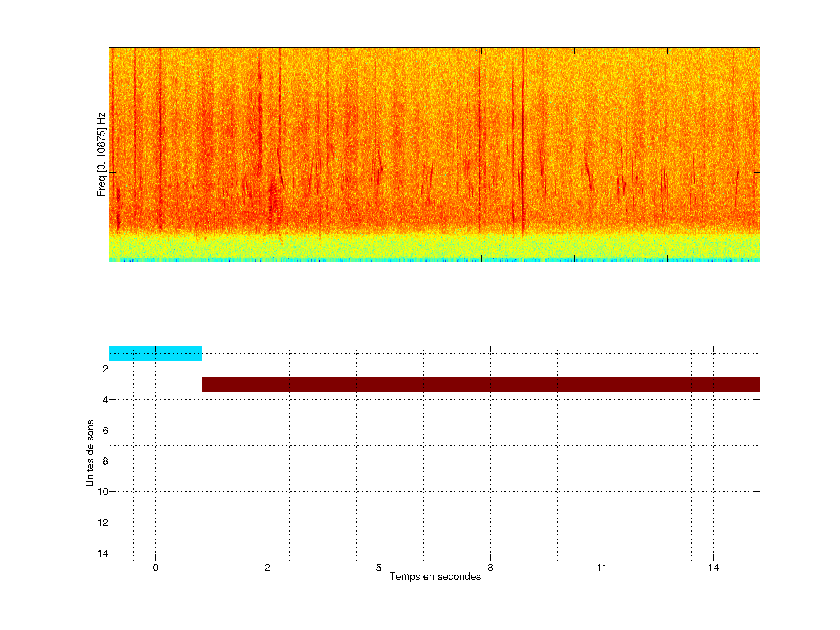
Task: Click the dark red bar in the lower plot
Action: point(481,384)
